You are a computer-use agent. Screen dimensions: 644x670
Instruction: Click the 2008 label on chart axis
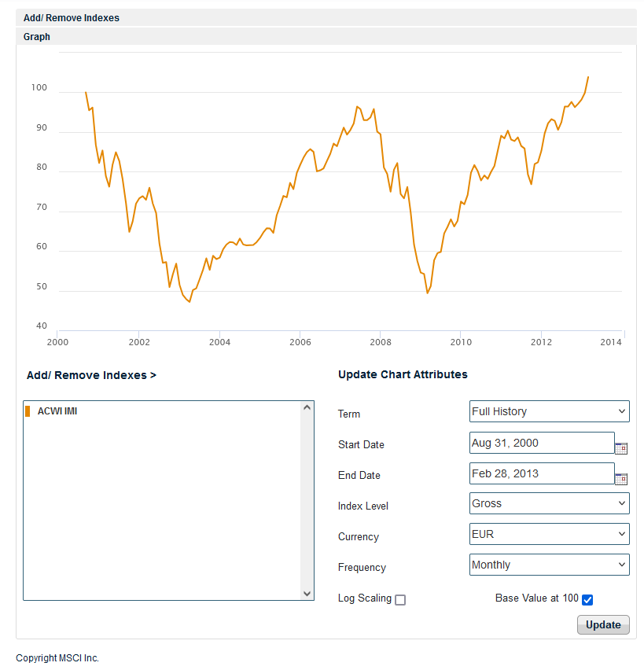381,342
